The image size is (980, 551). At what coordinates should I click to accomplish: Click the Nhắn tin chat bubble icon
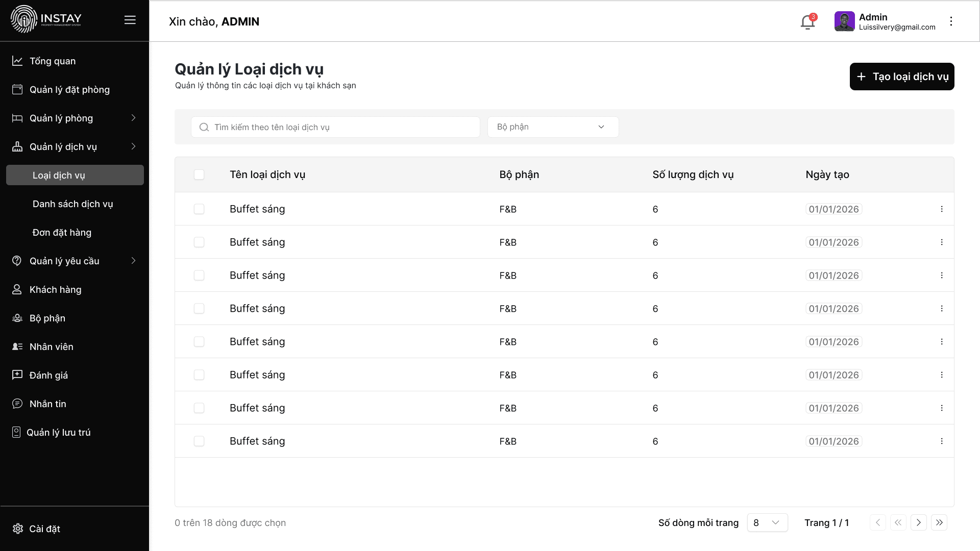click(17, 404)
